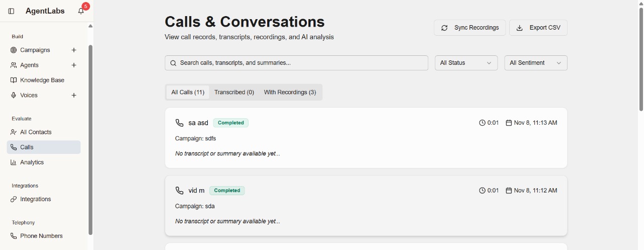Open the Analytics page
The image size is (644, 250).
[x=32, y=162]
